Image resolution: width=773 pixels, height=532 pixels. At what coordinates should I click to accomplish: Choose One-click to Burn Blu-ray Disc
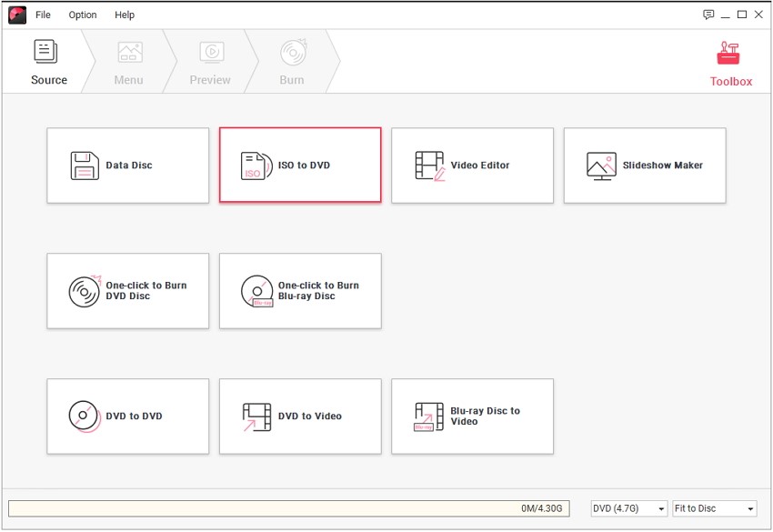tap(300, 291)
